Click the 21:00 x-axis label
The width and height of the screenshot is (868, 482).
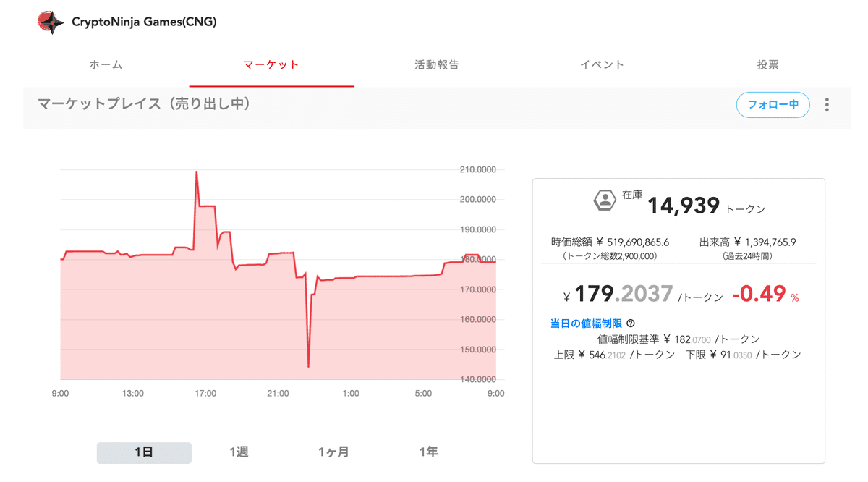point(278,394)
